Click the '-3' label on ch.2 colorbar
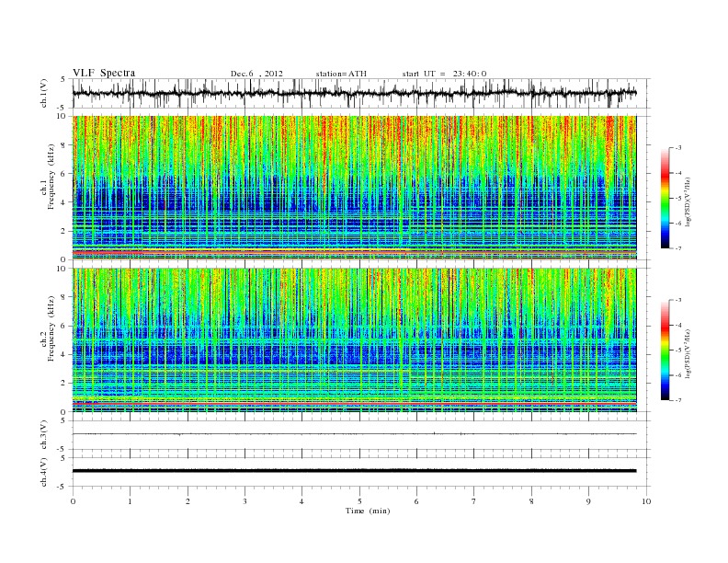728x563 pixels. [678, 300]
